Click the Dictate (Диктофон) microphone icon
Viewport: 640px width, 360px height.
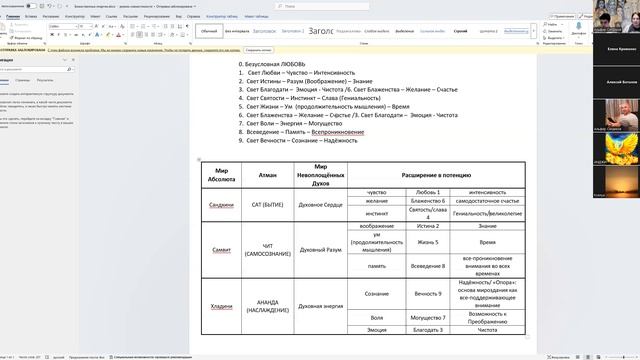[x=579, y=25]
